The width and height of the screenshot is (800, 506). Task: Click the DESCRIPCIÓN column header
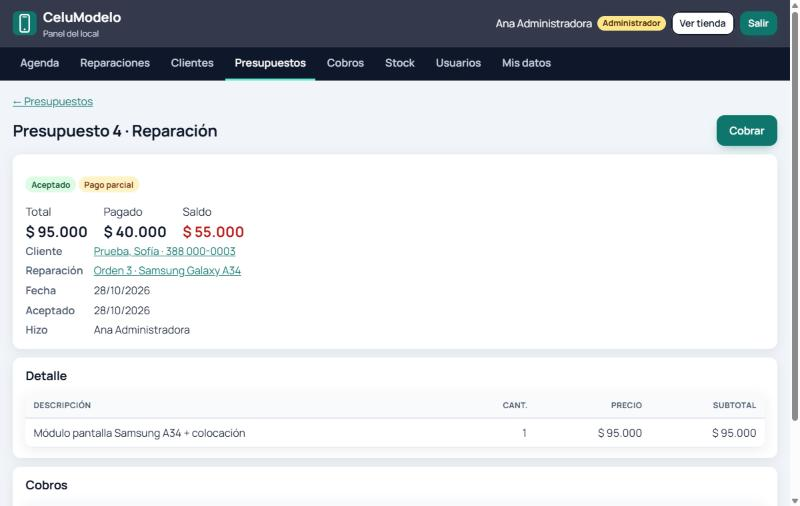click(62, 405)
